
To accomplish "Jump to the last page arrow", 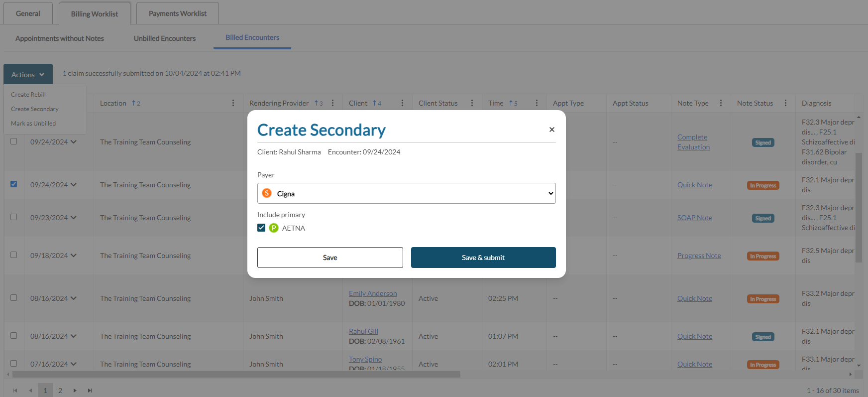I will 90,391.
